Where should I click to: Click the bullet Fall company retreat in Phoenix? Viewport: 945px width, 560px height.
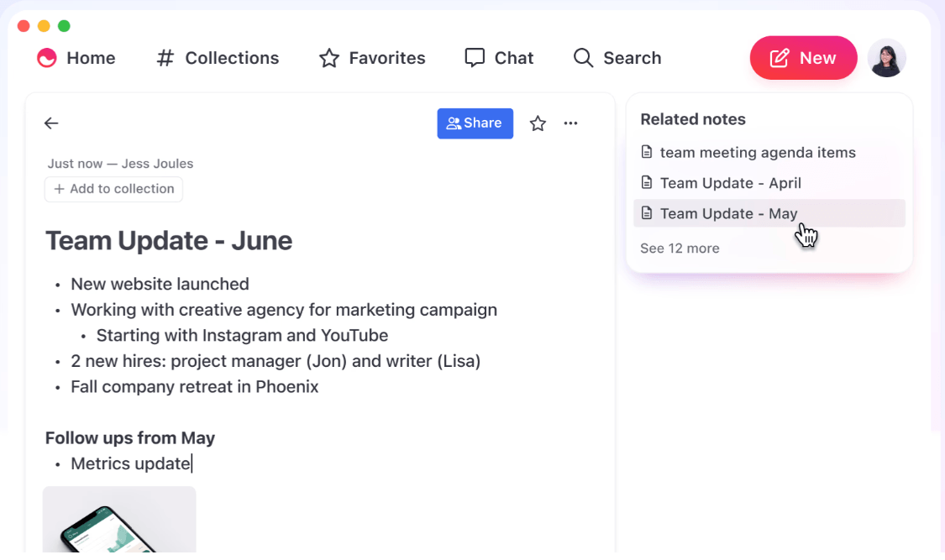click(x=195, y=386)
